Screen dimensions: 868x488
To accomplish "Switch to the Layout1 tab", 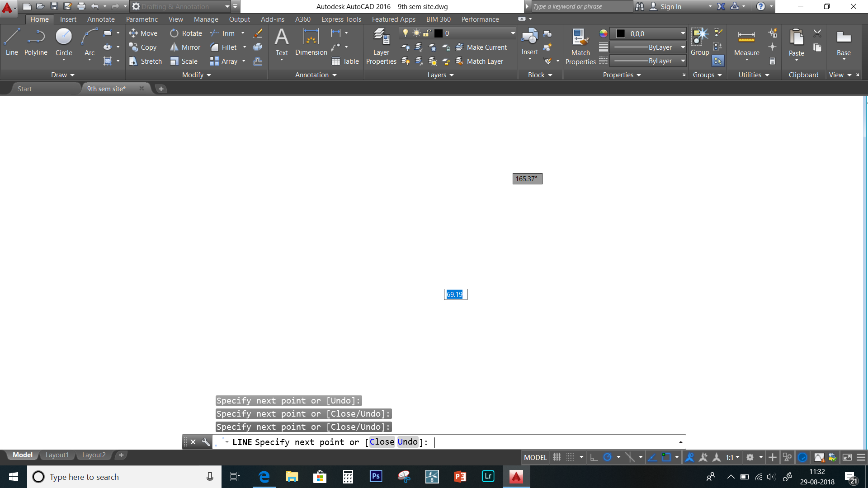I will point(57,455).
